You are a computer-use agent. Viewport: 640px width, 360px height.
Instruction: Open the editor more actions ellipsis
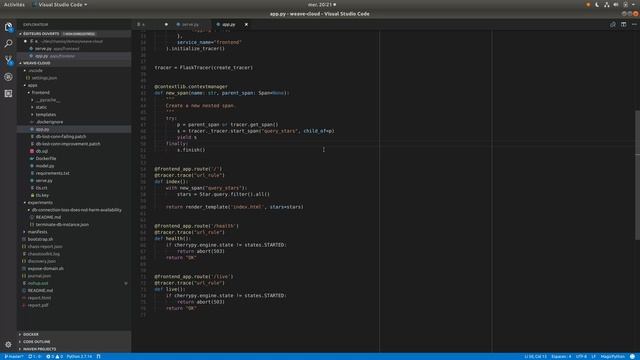[634, 24]
